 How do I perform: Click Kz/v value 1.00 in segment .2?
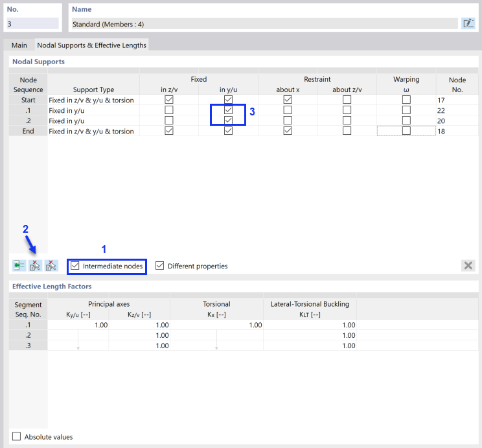click(139, 335)
